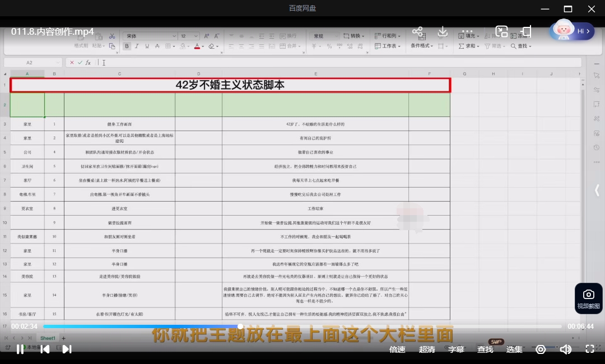605x364 pixels.
Task: Toggle the small window mode icon
Action: click(526, 31)
